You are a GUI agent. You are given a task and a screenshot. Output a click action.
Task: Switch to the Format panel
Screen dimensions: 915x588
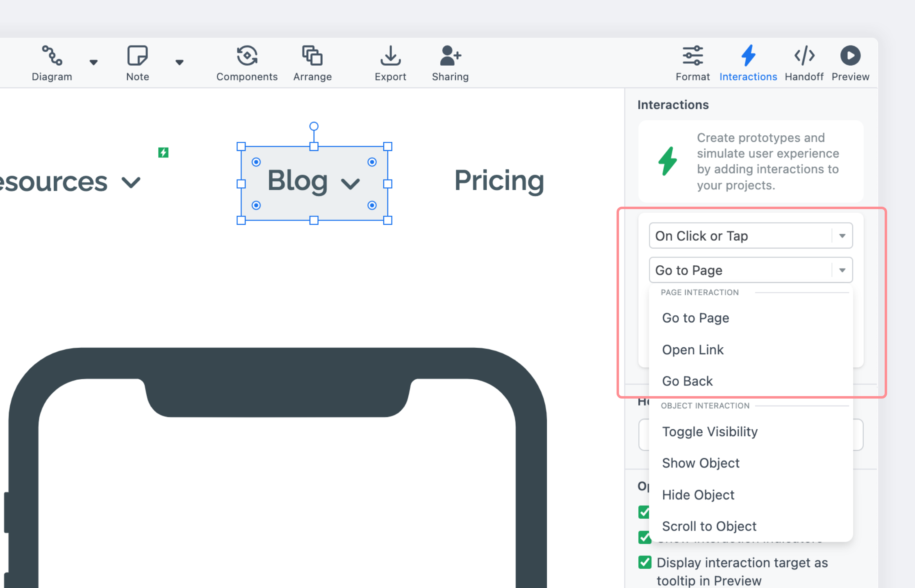coord(693,62)
